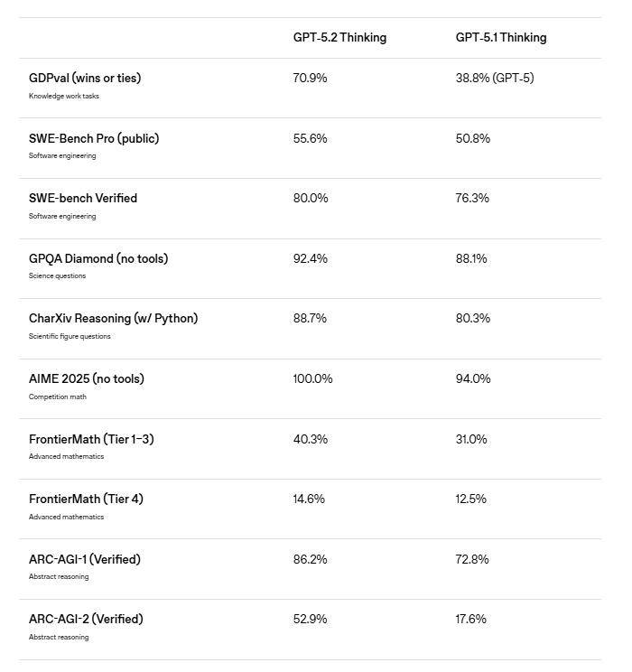Viewport: 632px width, 672px height.
Task: Click the GPT-5.1 Thinking column header
Action: tap(501, 38)
